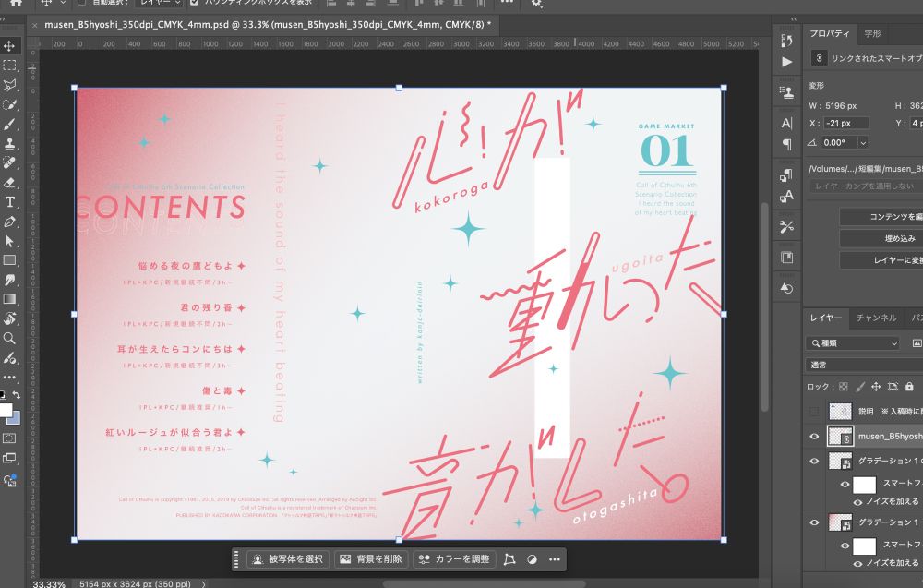
Task: Show the hidden 説明 layer
Action: pyautogui.click(x=815, y=412)
